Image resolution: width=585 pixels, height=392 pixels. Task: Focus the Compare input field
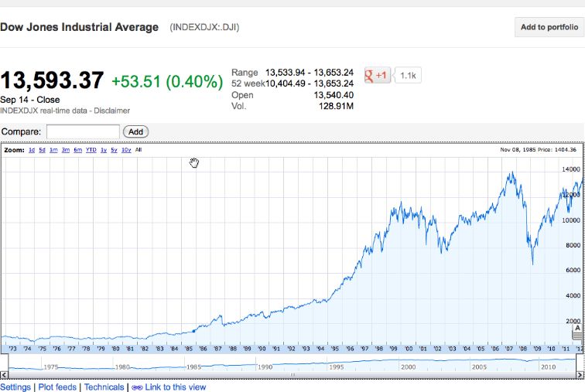click(x=83, y=131)
